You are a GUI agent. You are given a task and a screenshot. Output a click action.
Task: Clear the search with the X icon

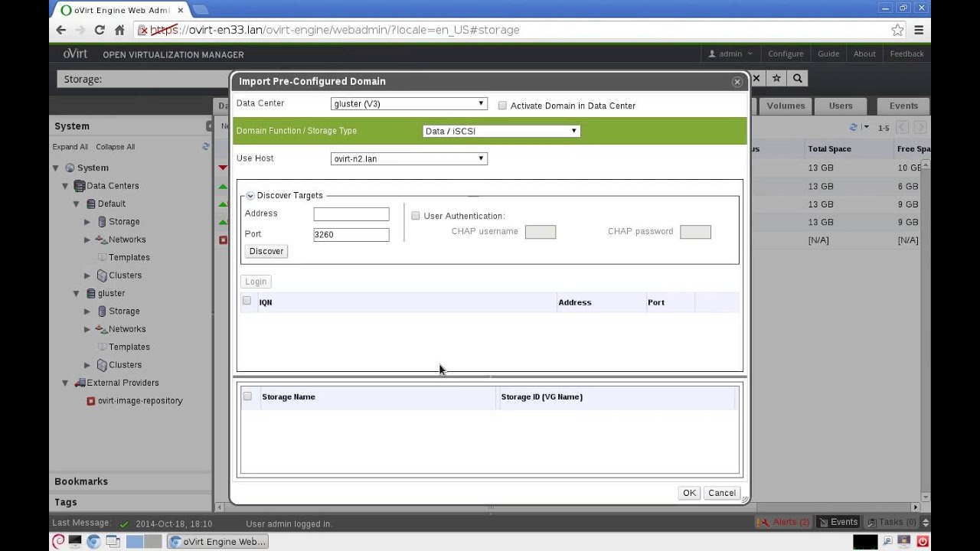click(756, 78)
